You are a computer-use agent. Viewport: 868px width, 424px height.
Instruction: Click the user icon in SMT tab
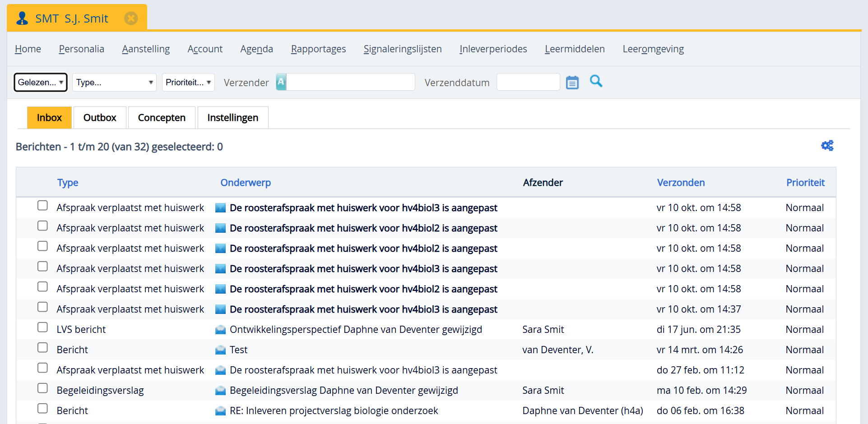(x=22, y=18)
